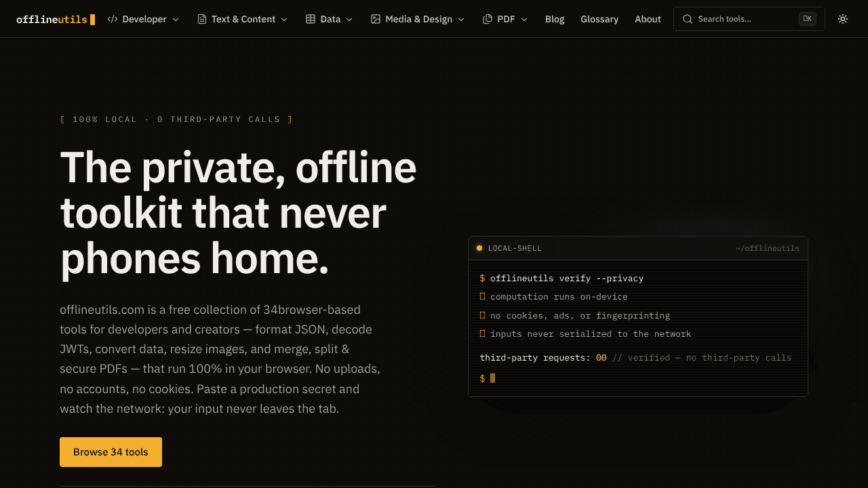Toggle the light/dark theme
Viewport: 868px width, 488px height.
point(843,19)
